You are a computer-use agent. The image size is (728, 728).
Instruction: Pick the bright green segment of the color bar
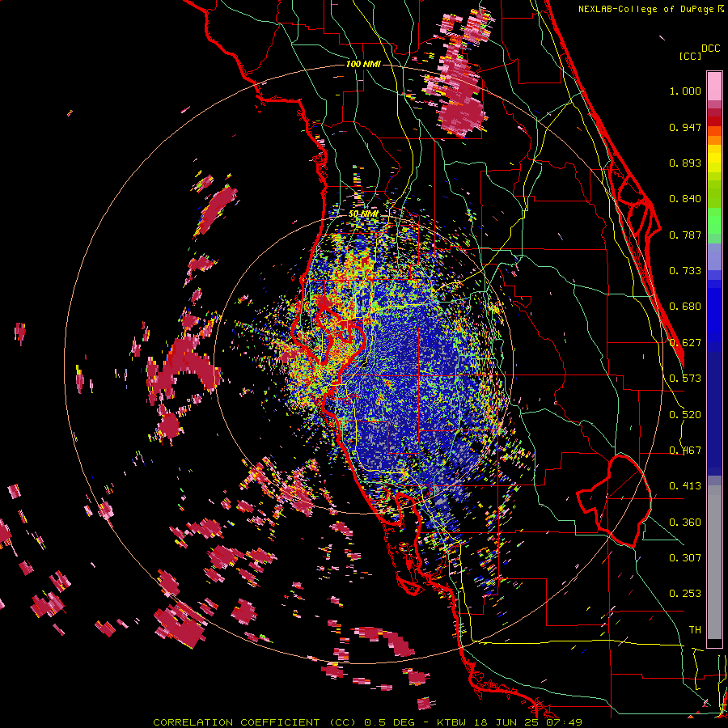[x=714, y=221]
